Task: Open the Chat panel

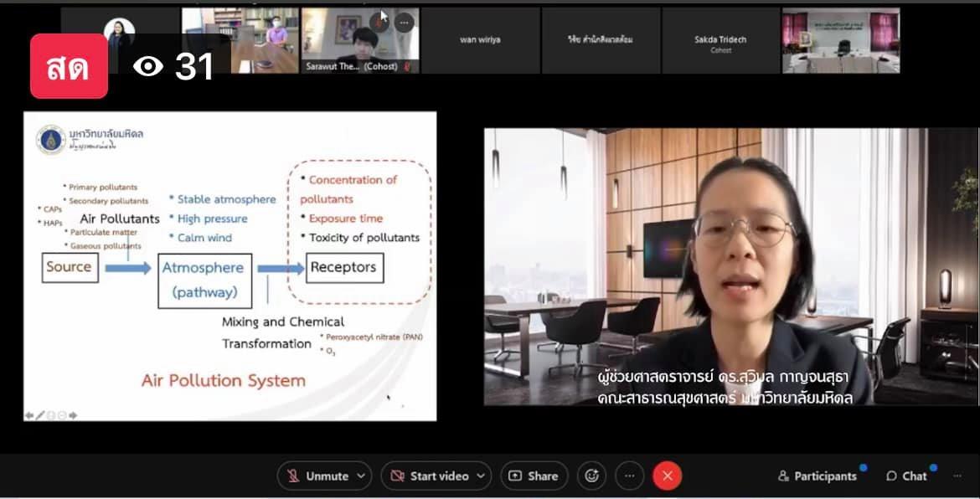Action: click(906, 476)
